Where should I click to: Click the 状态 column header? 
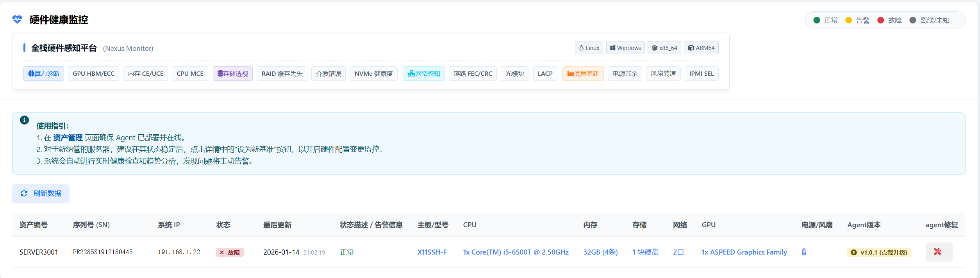click(x=223, y=225)
